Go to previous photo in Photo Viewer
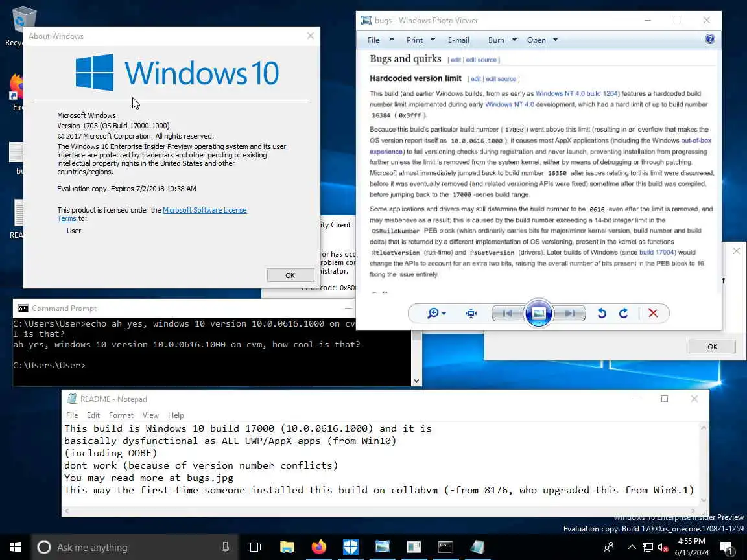Image resolution: width=747 pixels, height=560 pixels. pos(508,313)
